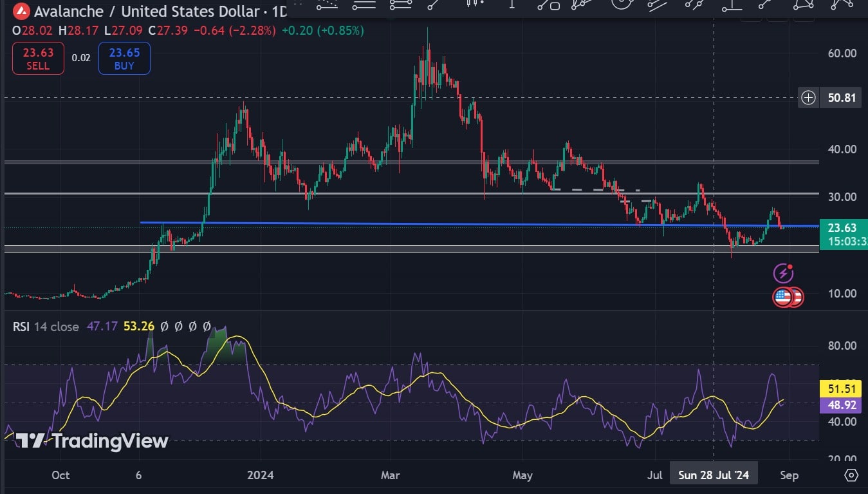The image size is (868, 494).
Task: Click the 1D interval label
Action: pyautogui.click(x=279, y=12)
